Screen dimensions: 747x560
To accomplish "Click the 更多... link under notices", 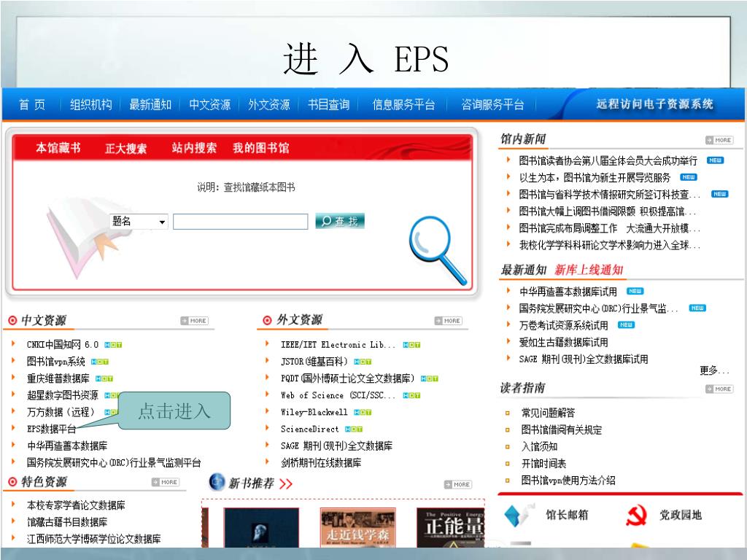I will click(x=714, y=370).
